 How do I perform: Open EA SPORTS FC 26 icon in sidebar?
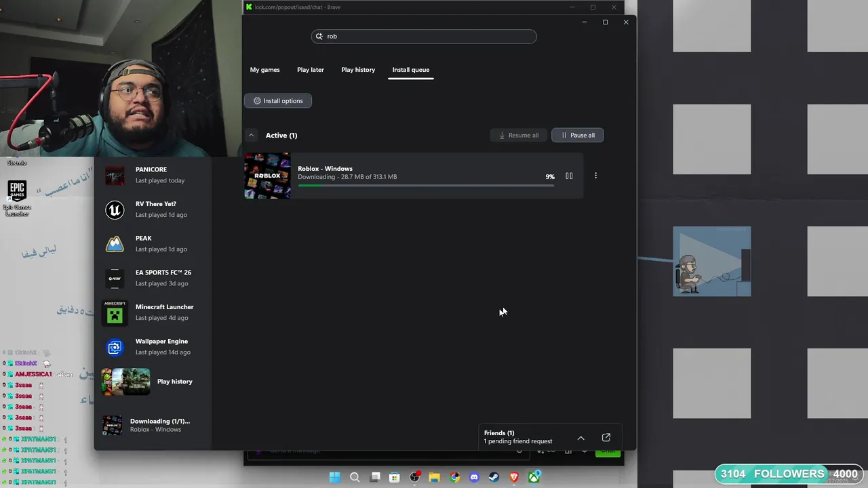(x=115, y=279)
